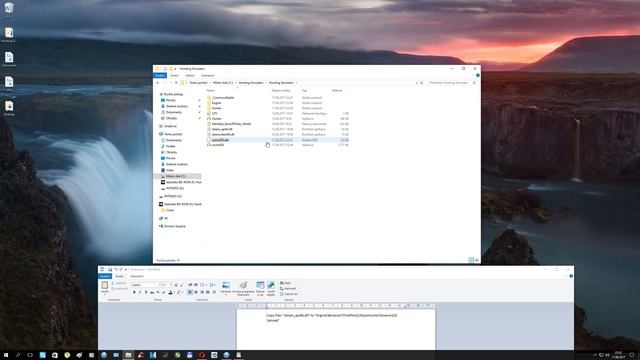Click the paste (Vložit) clipboard icon in WordPad
Screen dimensions: 640x360
pos(105,285)
